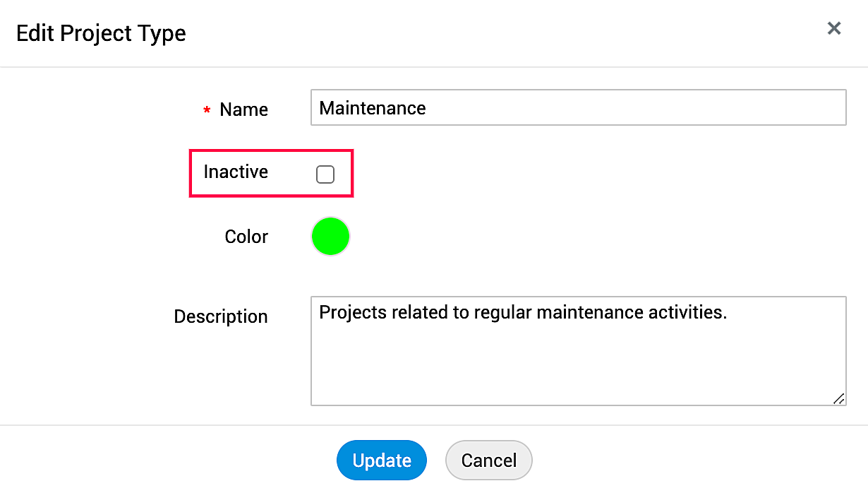
Task: Focus the Name input field
Action: pos(578,107)
